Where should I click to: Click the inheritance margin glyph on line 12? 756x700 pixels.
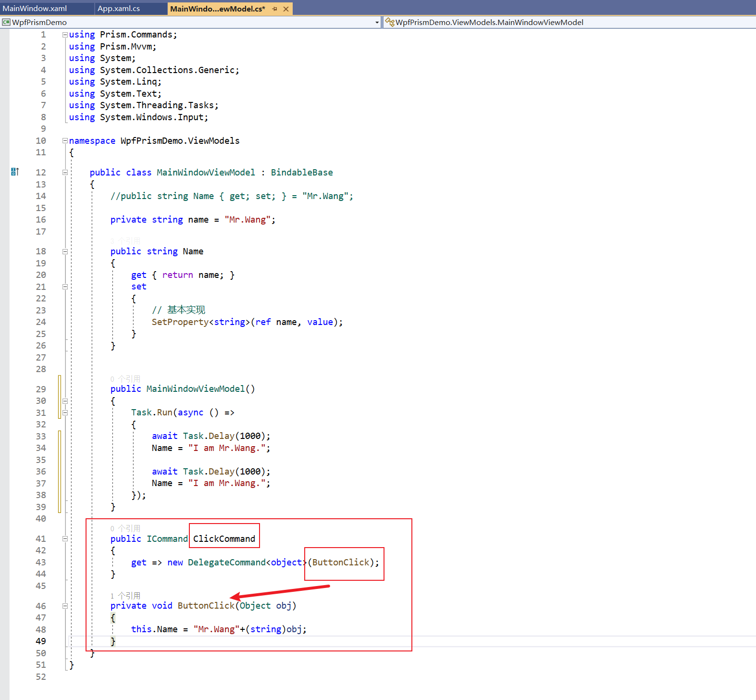[15, 172]
